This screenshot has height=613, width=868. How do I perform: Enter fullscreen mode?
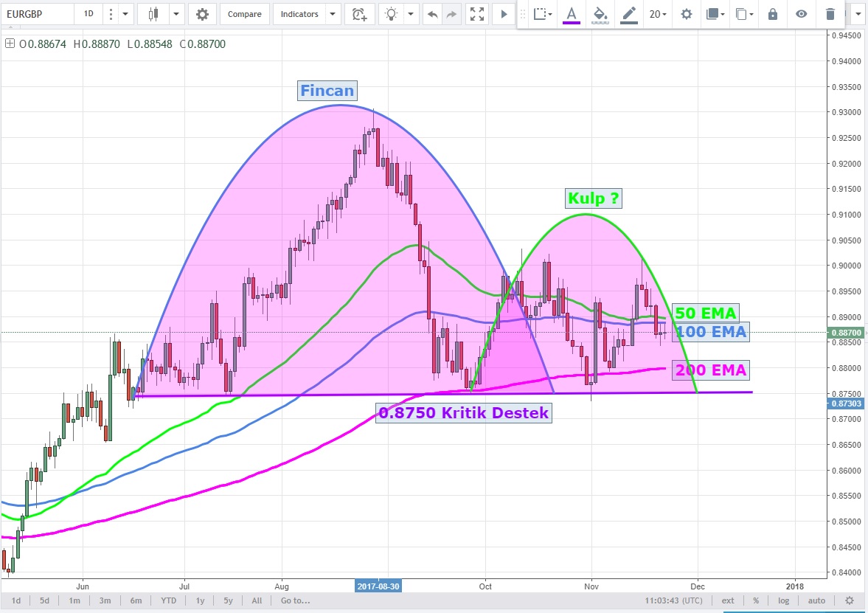[x=477, y=14]
